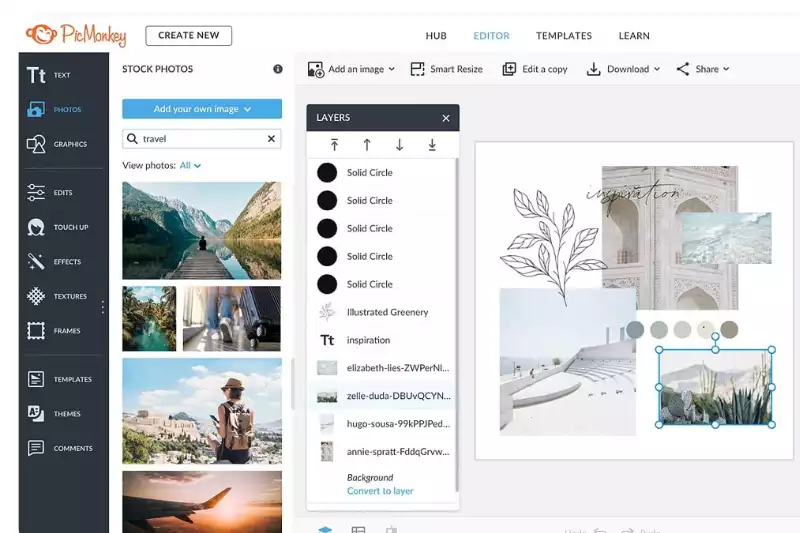Send layer to bottom arrow
The height and width of the screenshot is (533, 800).
coord(432,145)
